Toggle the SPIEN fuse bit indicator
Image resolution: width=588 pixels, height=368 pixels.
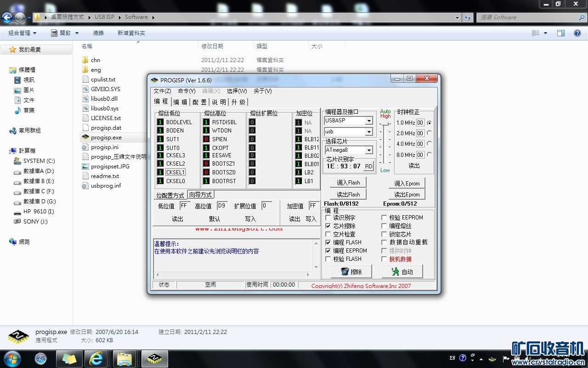[x=206, y=139]
